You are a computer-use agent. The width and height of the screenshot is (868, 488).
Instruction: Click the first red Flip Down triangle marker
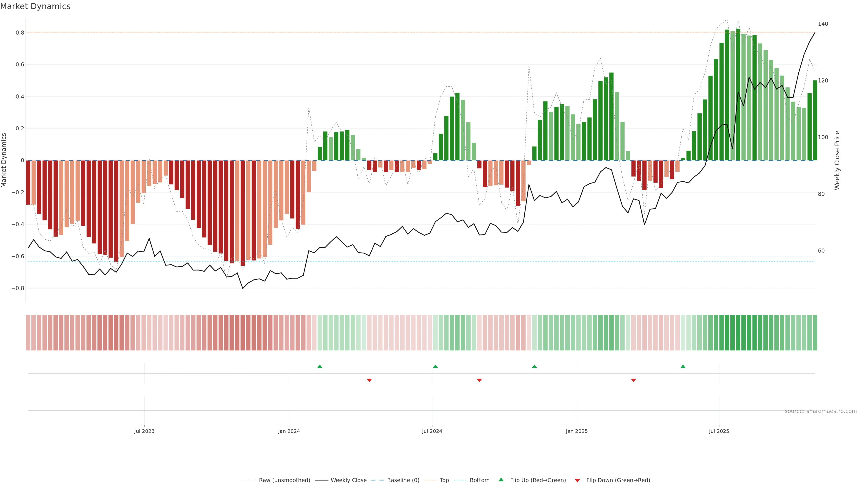369,380
